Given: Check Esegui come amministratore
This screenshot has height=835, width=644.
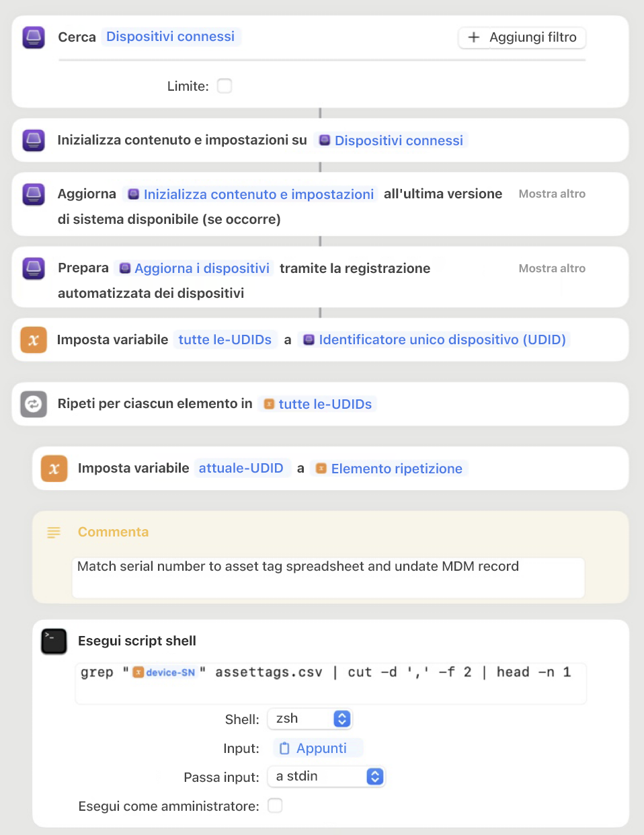Looking at the screenshot, I should (275, 805).
